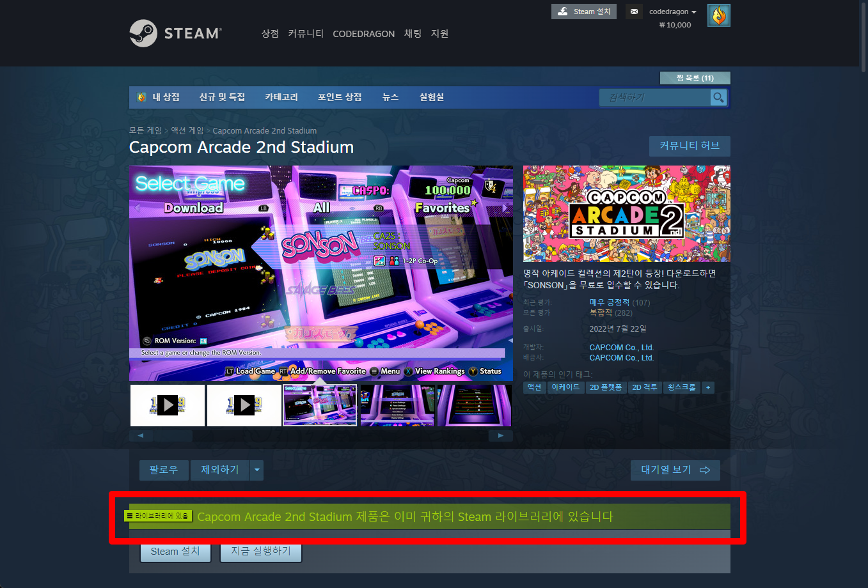868x588 pixels.
Task: Select the 아케이드 tag
Action: [565, 387]
